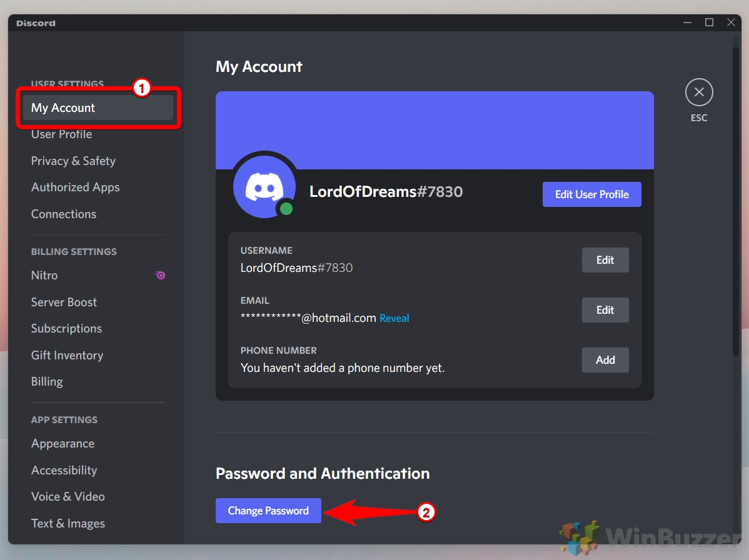Open Appearance settings

(63, 444)
